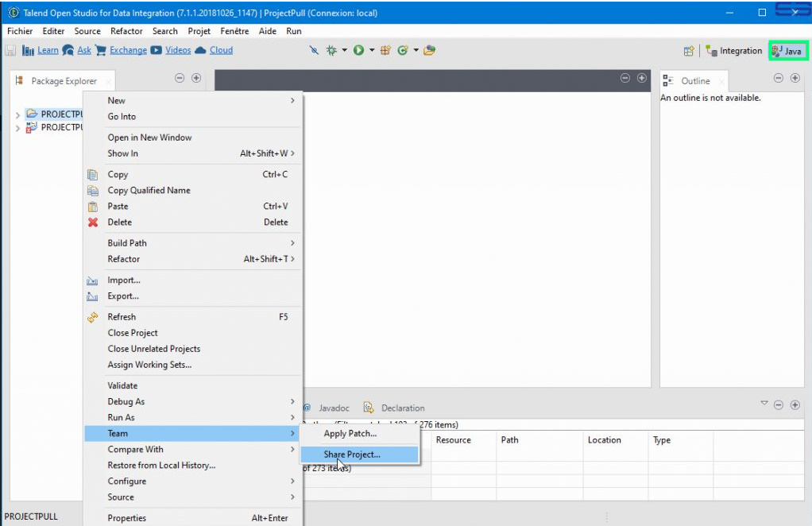Image resolution: width=812 pixels, height=526 pixels.
Task: Open the bottom panel View Menu triangle
Action: (x=764, y=403)
